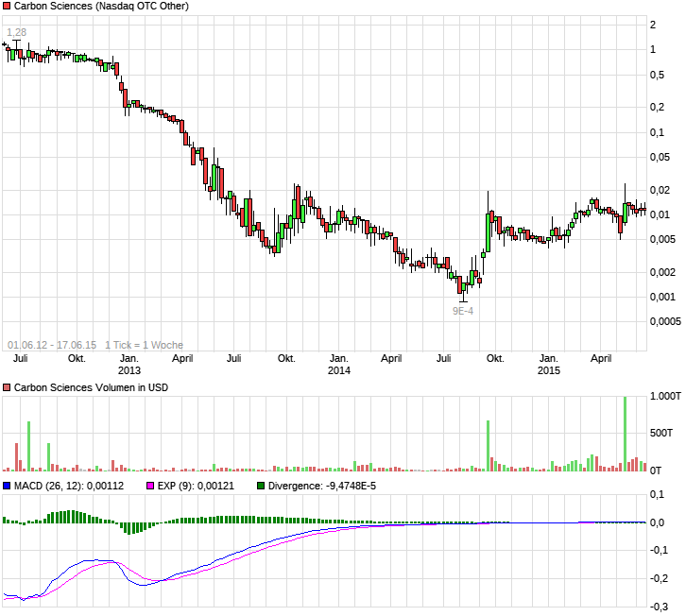This screenshot has height=616, width=686.
Task: Click the 'Divergence: -9,4748E-5' label
Action: (322, 486)
